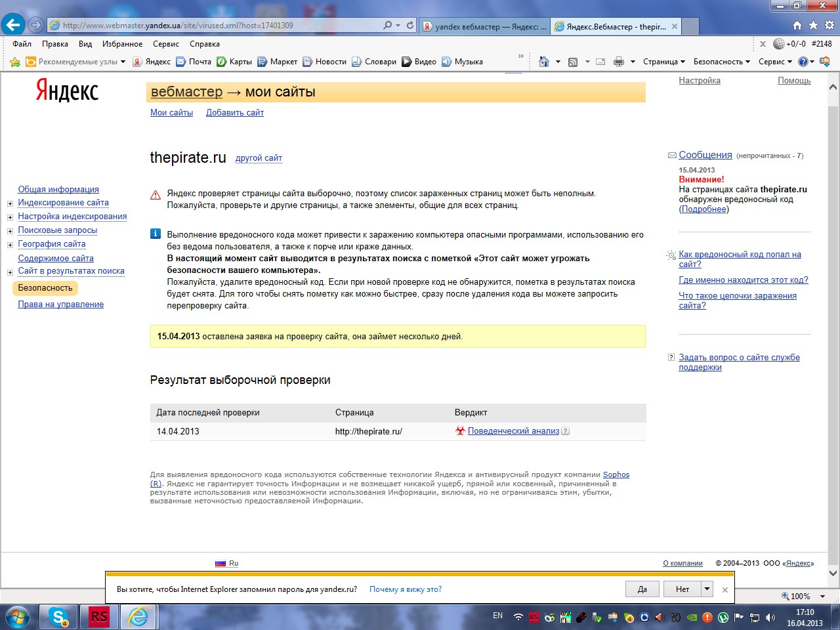This screenshot has height=630, width=840.
Task: Click the Нет button in password prompt
Action: (682, 589)
